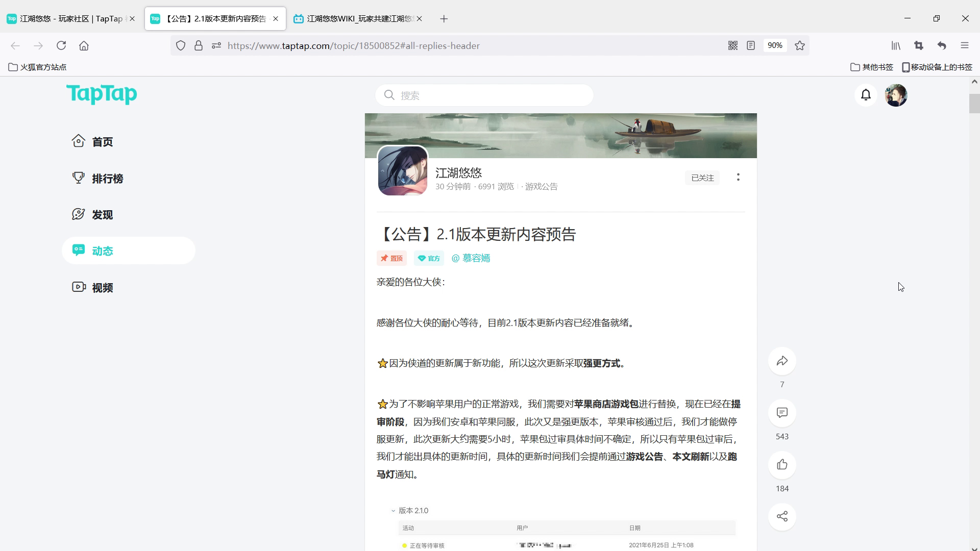Viewport: 980px width, 551px height.
Task: Switch to 江湖悠悠WIKI browser tab
Action: [x=357, y=19]
